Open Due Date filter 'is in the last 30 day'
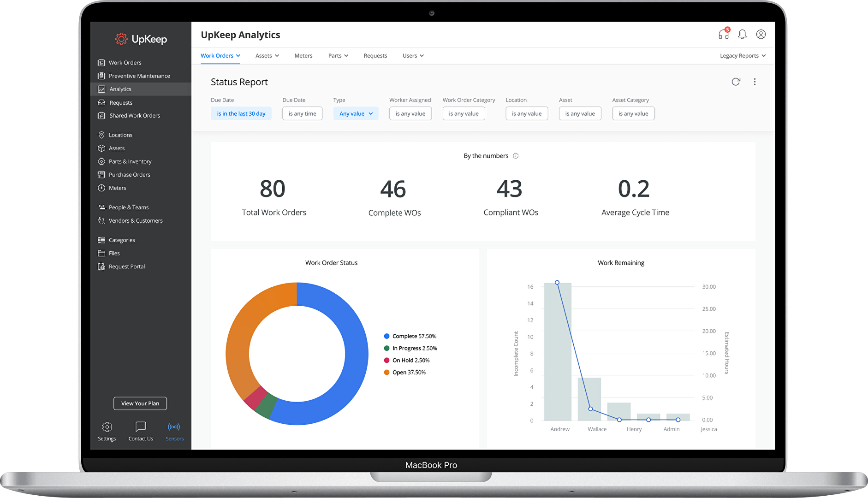Image resolution: width=868 pixels, height=498 pixels. click(241, 113)
